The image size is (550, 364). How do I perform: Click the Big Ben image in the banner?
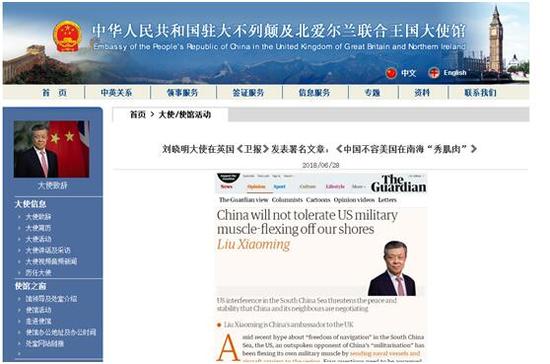(496, 40)
